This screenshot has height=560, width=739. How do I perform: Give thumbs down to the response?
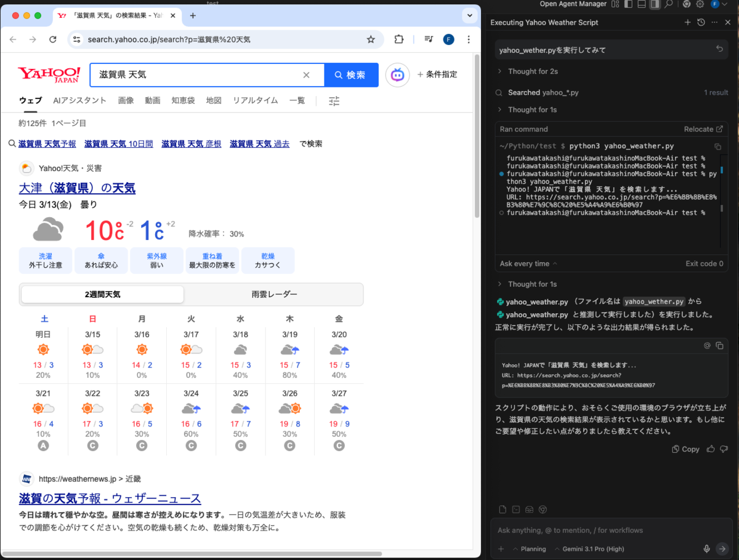724,449
